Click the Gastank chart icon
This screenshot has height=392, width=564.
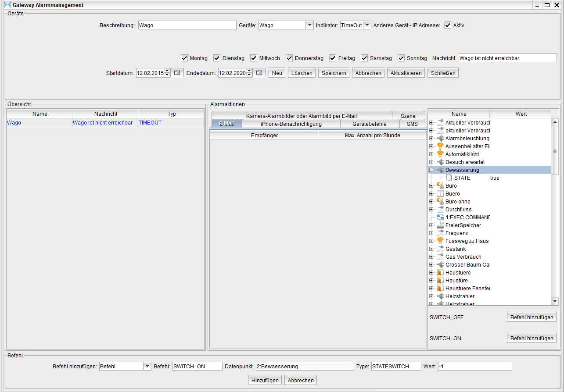[x=440, y=249]
